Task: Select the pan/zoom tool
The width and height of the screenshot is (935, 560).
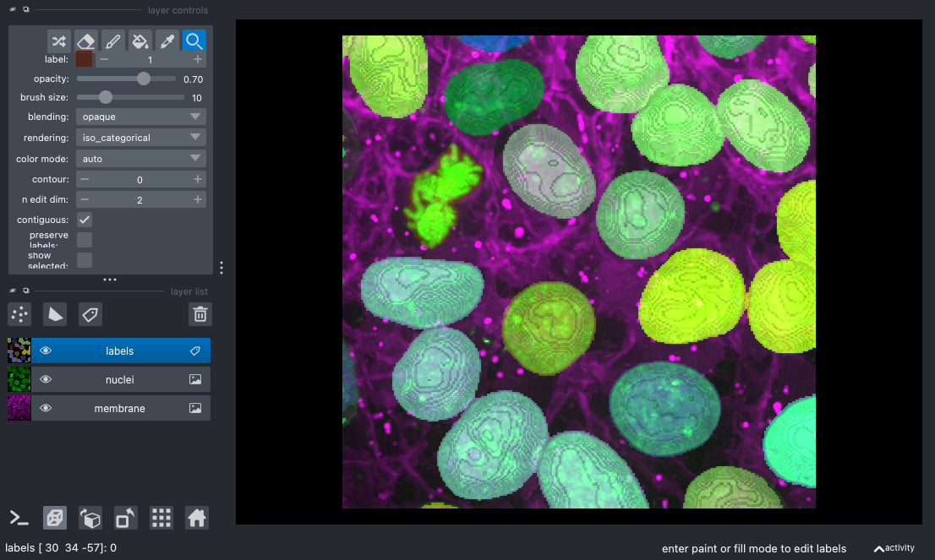Action: (194, 41)
